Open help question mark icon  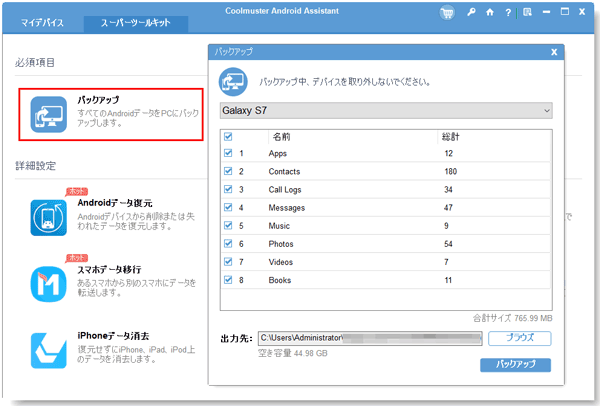tap(508, 13)
